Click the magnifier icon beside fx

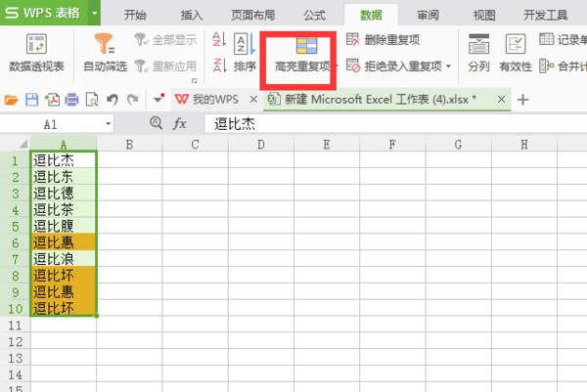click(157, 123)
